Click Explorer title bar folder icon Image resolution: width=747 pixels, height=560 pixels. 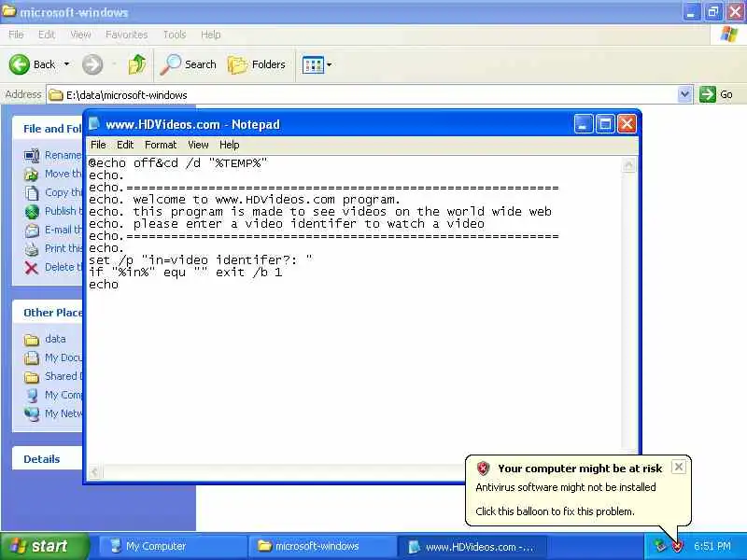click(9, 11)
